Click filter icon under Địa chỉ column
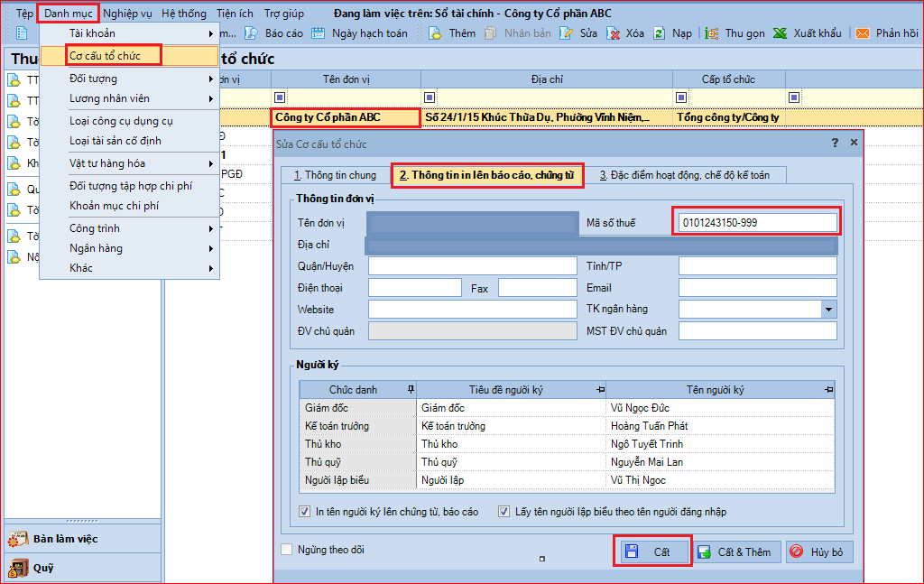924x584 pixels. click(430, 97)
